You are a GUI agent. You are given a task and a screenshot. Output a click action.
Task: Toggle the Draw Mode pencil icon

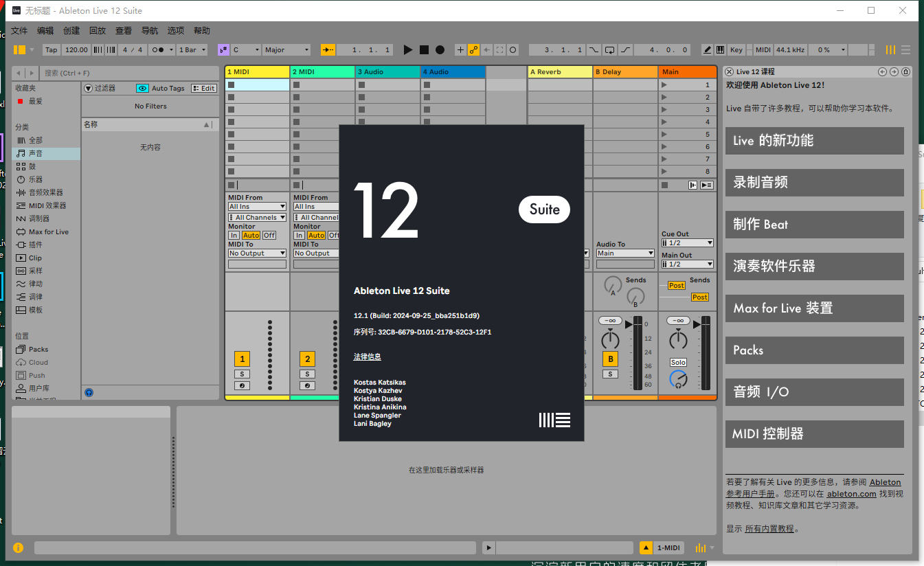(707, 49)
